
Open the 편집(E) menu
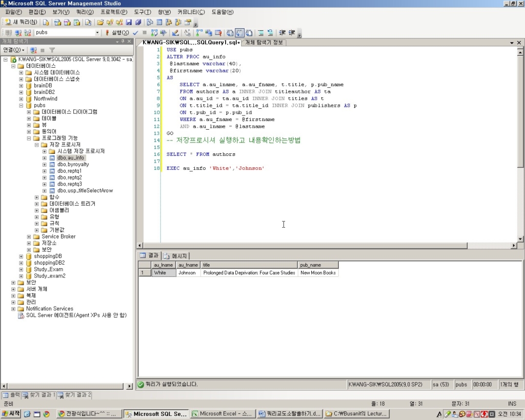tap(37, 12)
